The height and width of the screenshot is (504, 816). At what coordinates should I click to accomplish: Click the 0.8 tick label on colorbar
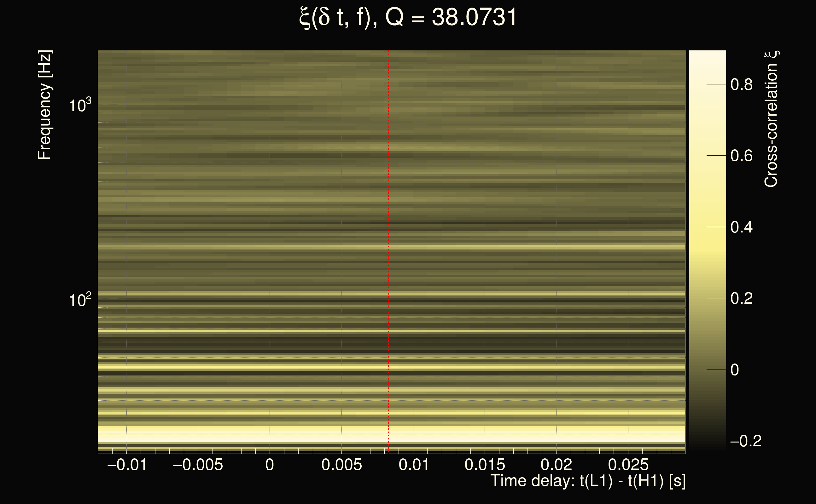click(x=741, y=84)
